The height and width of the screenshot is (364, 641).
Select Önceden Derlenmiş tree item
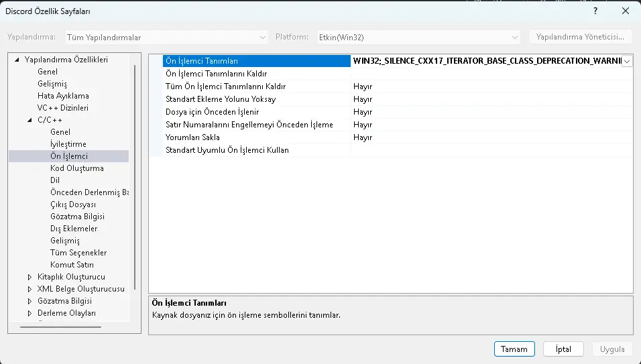(90, 192)
